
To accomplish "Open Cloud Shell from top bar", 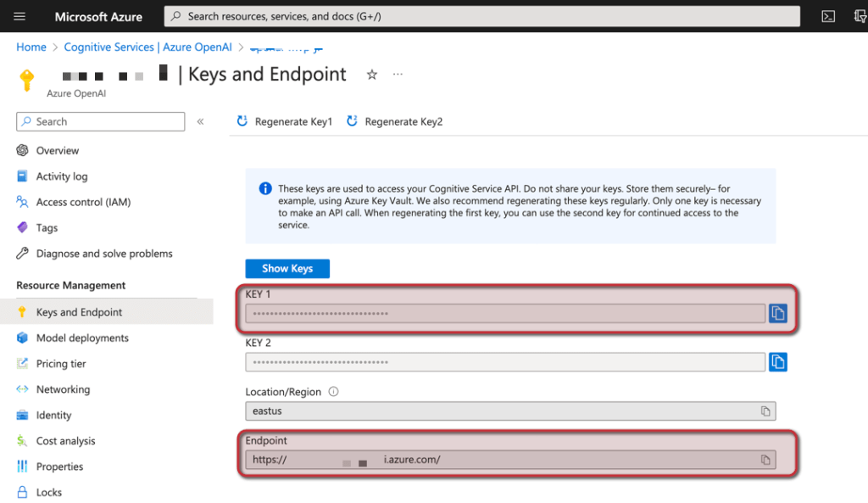I will pos(828,16).
